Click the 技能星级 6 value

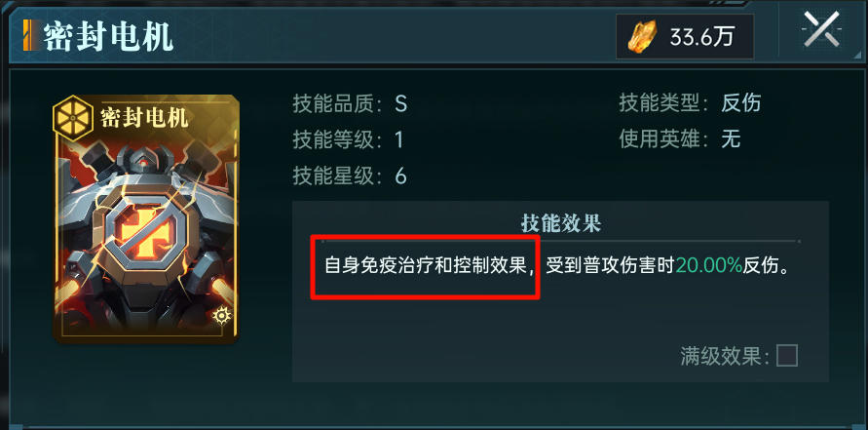350,176
